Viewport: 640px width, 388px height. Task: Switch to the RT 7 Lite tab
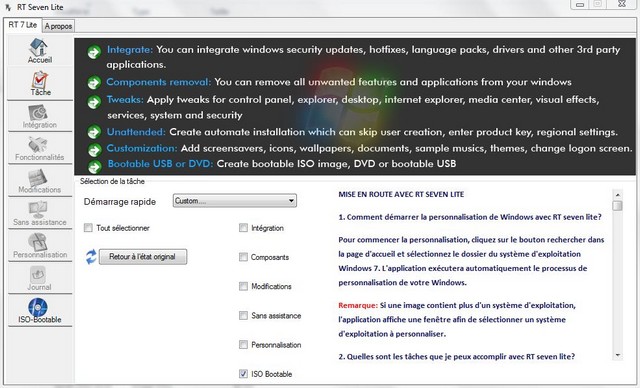tap(23, 25)
